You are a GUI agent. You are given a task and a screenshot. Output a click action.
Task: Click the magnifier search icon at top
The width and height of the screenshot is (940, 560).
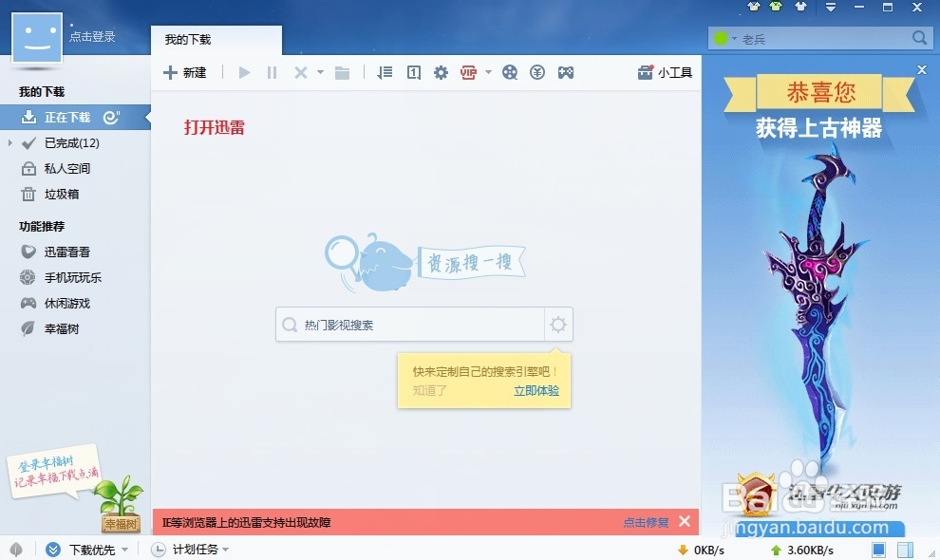919,38
